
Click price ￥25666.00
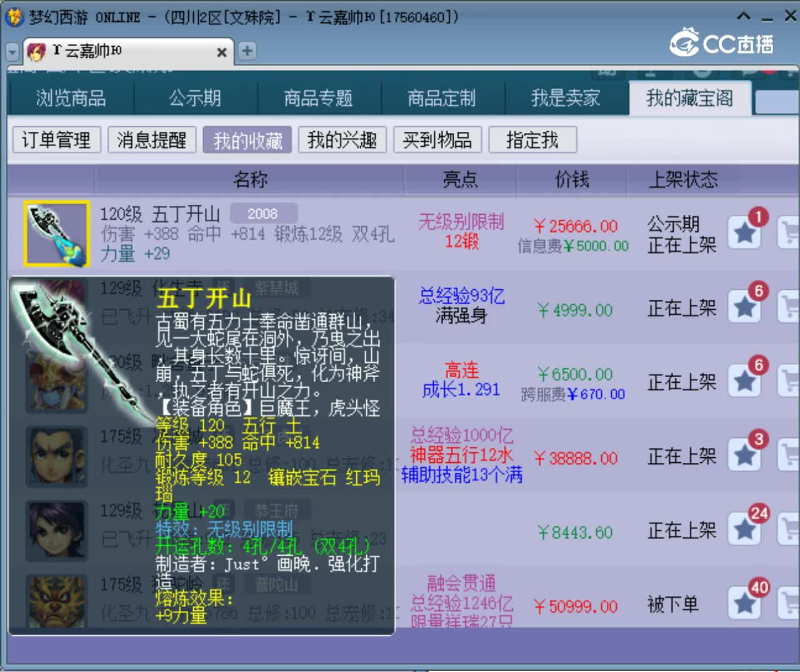pyautogui.click(x=576, y=225)
